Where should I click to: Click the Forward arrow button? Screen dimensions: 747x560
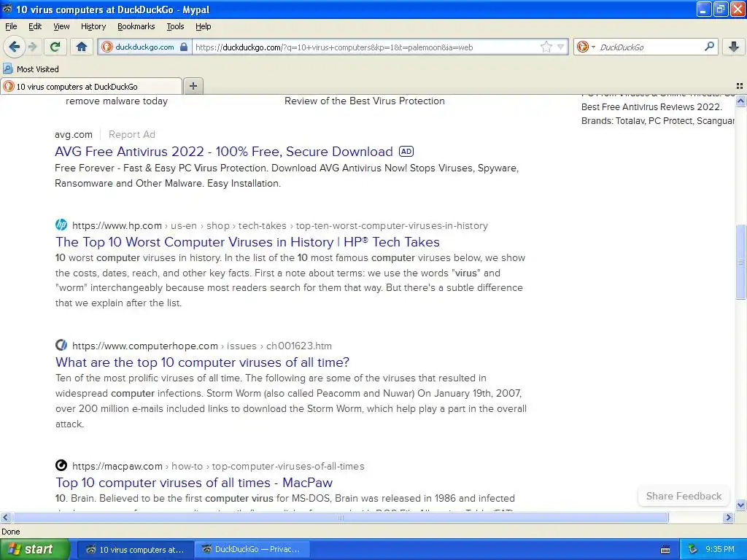pos(32,47)
